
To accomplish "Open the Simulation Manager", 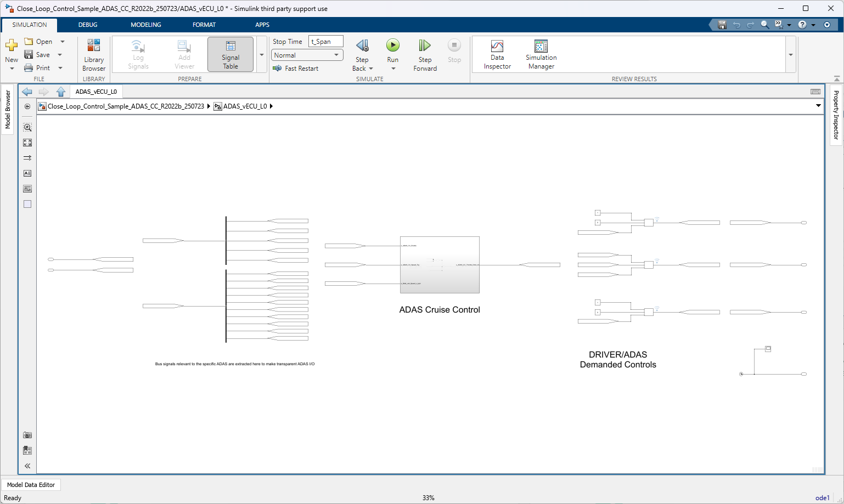I will 541,54.
